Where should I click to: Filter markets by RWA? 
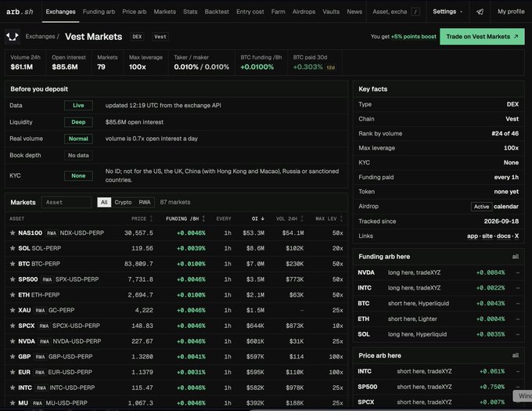click(145, 202)
